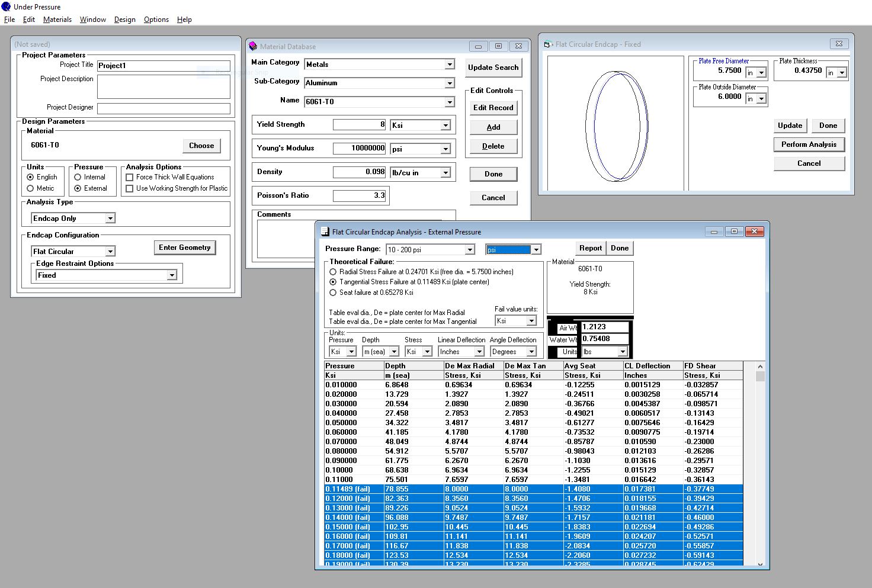Image resolution: width=872 pixels, height=588 pixels.
Task: Open the Options menu
Action: [x=156, y=20]
